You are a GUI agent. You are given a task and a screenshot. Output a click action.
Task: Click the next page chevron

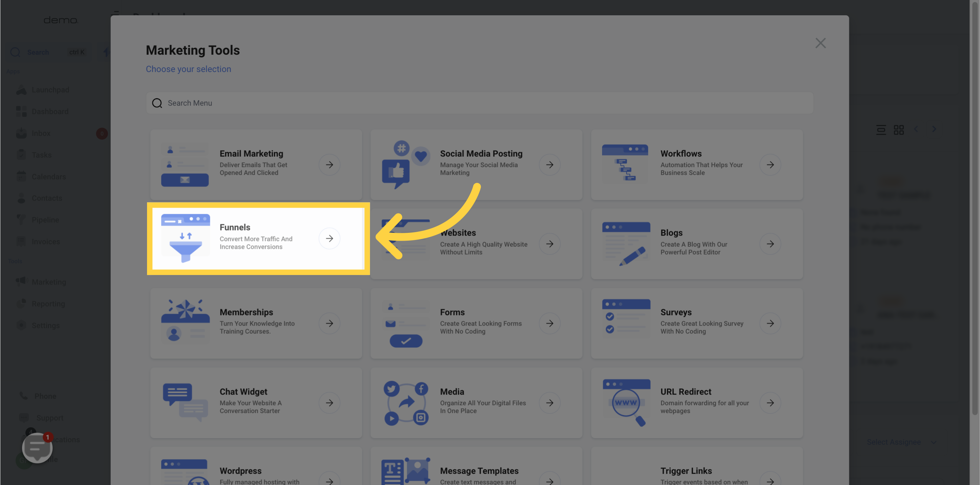pos(934,129)
